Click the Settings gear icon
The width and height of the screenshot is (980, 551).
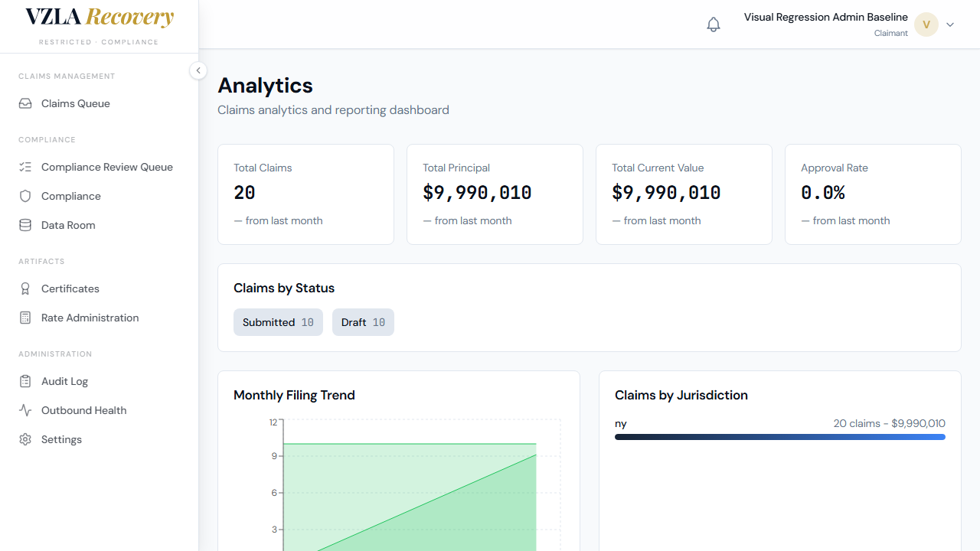tap(25, 439)
